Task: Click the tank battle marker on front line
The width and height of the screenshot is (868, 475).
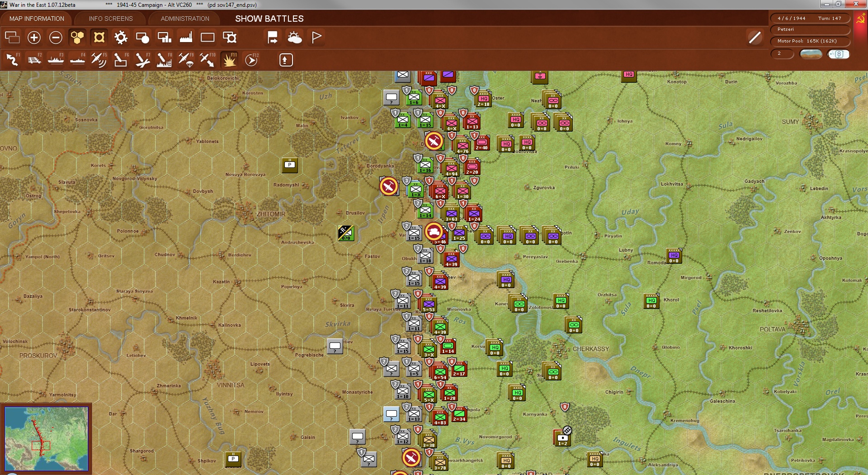Action: tap(434, 232)
